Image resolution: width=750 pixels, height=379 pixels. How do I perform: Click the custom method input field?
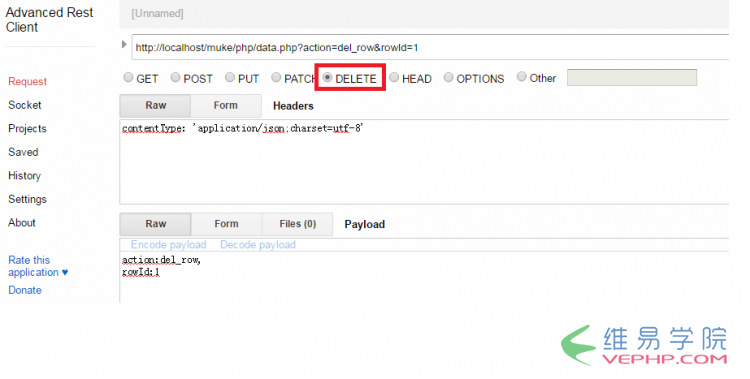click(632, 78)
